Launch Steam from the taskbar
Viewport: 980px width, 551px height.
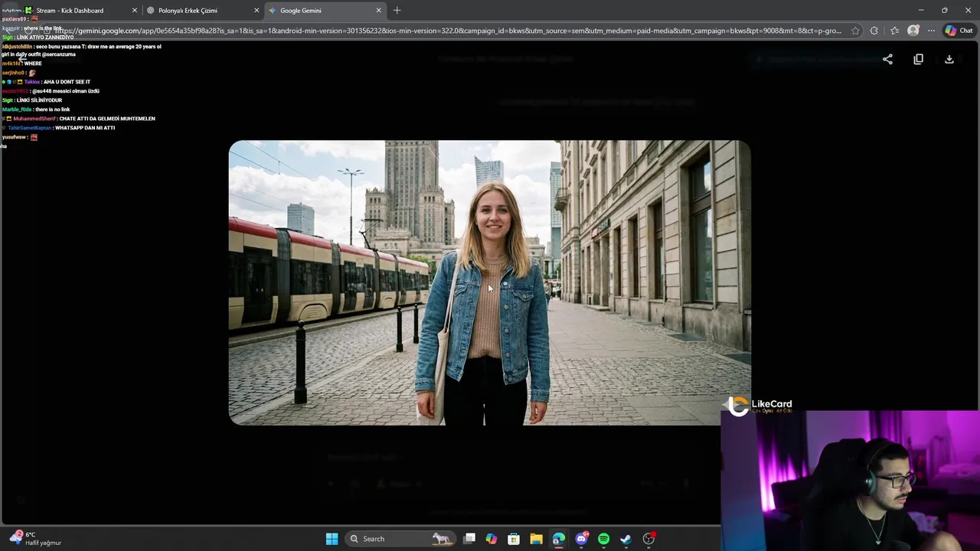626,539
